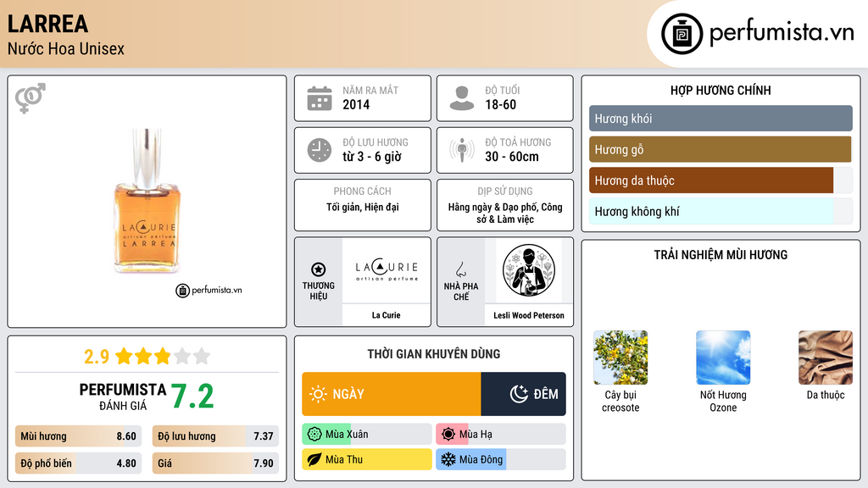The height and width of the screenshot is (488, 868).
Task: Click the star badge icon above Thương hiệu
Action: click(319, 269)
